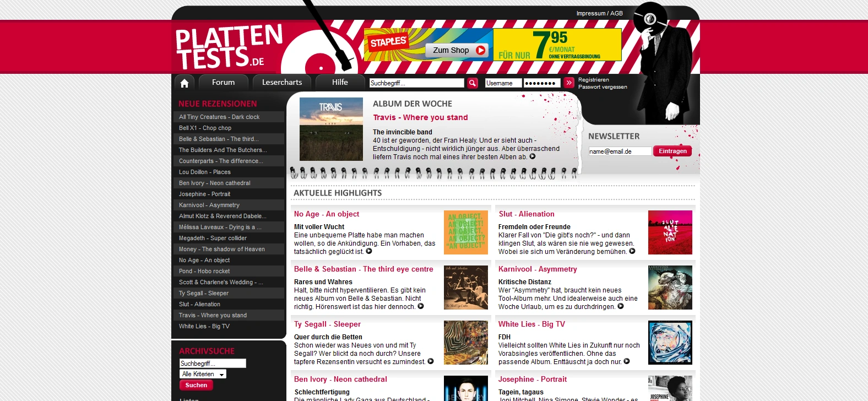Select 'Josephine - Portrait' in sidebar list
Image resolution: width=868 pixels, height=401 pixels.
coord(229,194)
